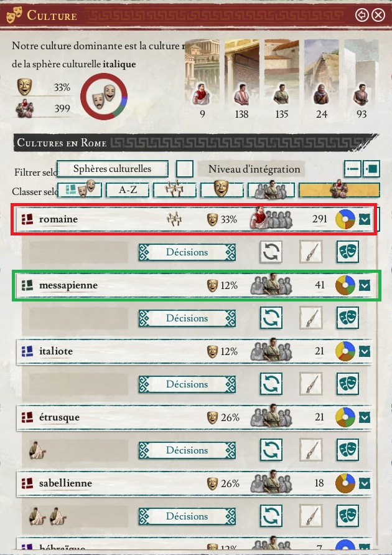Collapse all culture rows with the minus toggle

(353, 169)
